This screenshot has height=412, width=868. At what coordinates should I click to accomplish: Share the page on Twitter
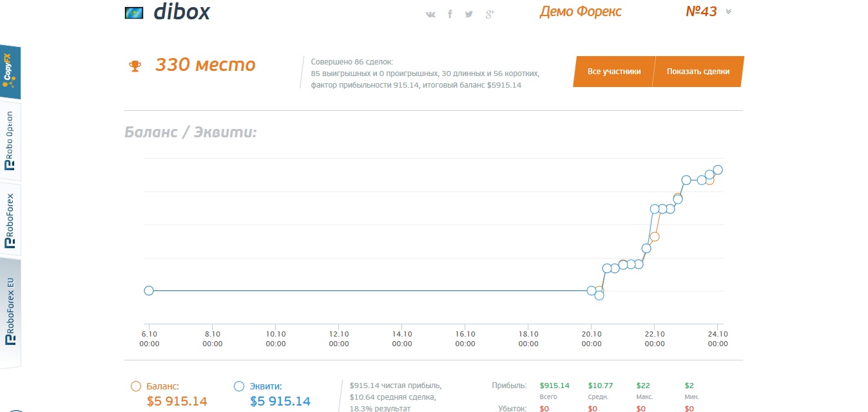pos(469,14)
